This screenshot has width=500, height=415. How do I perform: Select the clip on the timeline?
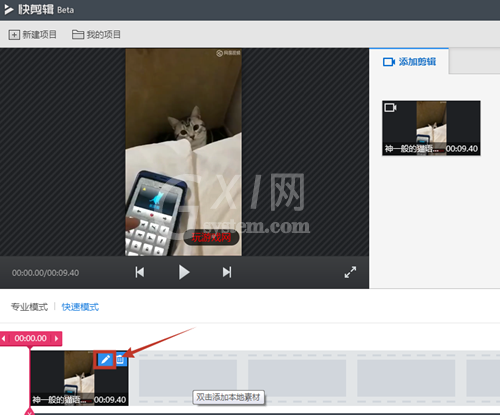click(x=79, y=378)
